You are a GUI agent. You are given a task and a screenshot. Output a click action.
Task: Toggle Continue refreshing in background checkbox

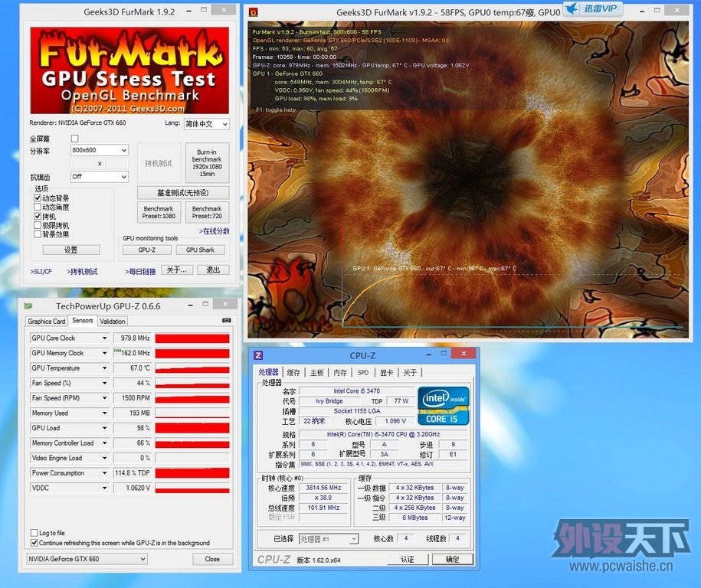[x=34, y=543]
